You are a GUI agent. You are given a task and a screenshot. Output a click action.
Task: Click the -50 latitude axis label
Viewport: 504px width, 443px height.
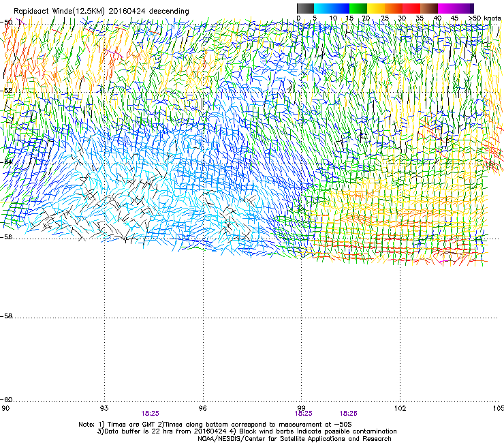coord(6,22)
